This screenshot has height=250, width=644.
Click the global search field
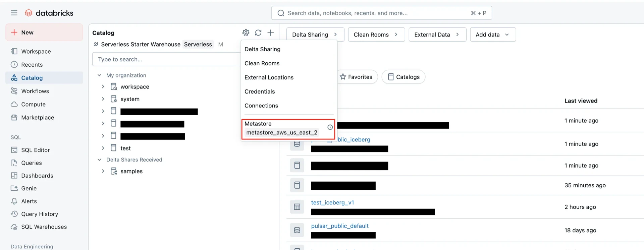[382, 13]
